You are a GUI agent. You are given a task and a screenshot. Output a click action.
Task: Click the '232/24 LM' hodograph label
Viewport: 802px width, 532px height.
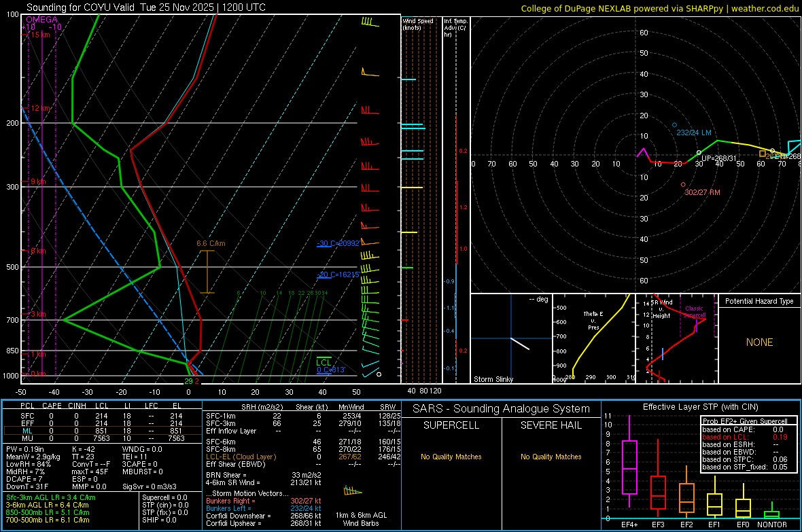point(693,132)
